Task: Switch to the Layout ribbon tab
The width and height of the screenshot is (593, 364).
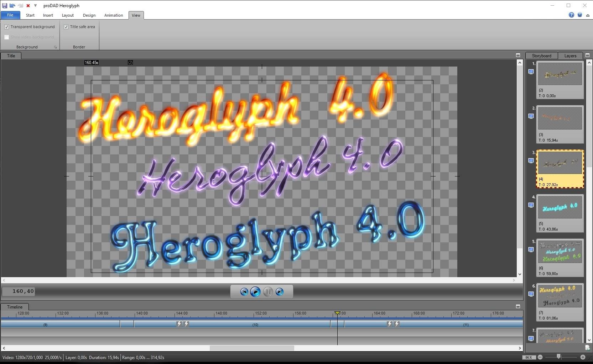Action: pyautogui.click(x=68, y=15)
